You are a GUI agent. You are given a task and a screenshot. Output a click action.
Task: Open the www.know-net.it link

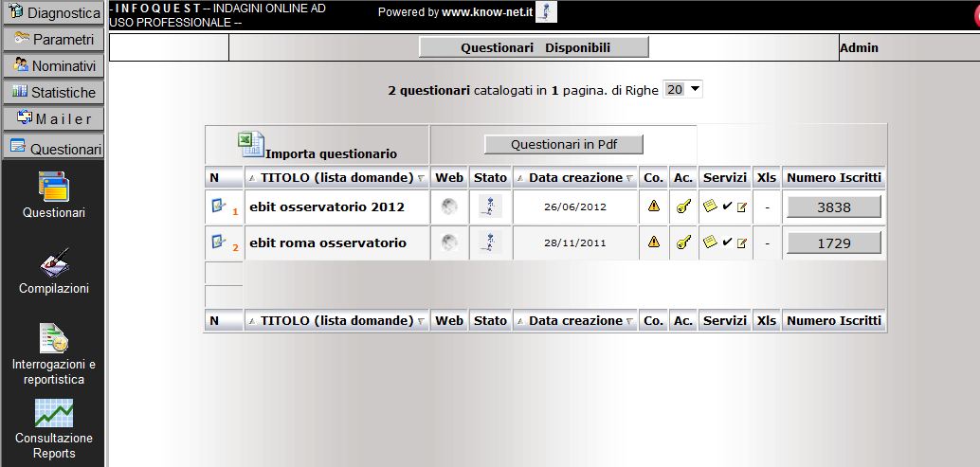487,12
